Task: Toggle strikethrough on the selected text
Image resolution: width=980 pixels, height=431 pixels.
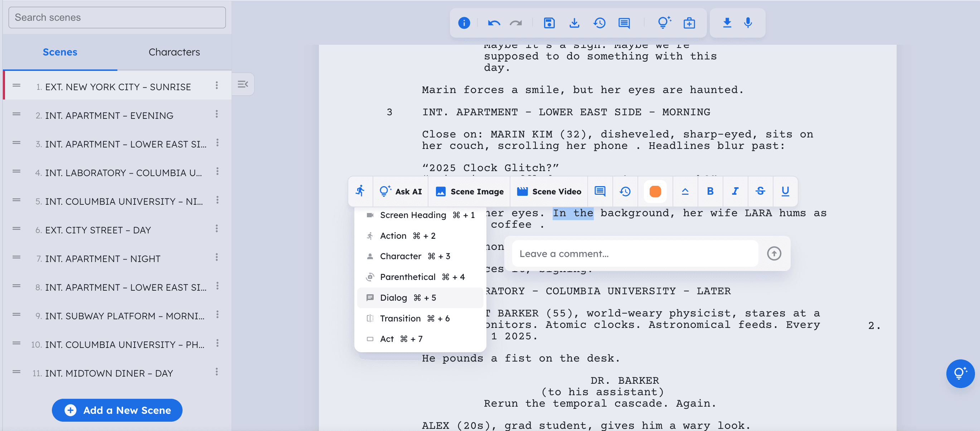Action: (x=761, y=192)
